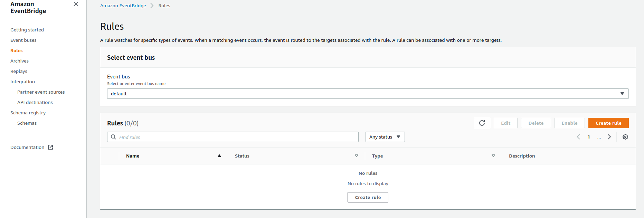Open Event buses in sidebar
The image size is (644, 218).
(23, 40)
